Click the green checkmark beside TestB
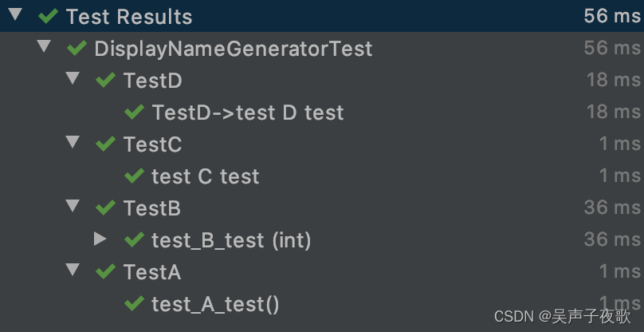This screenshot has width=644, height=332. click(x=105, y=207)
